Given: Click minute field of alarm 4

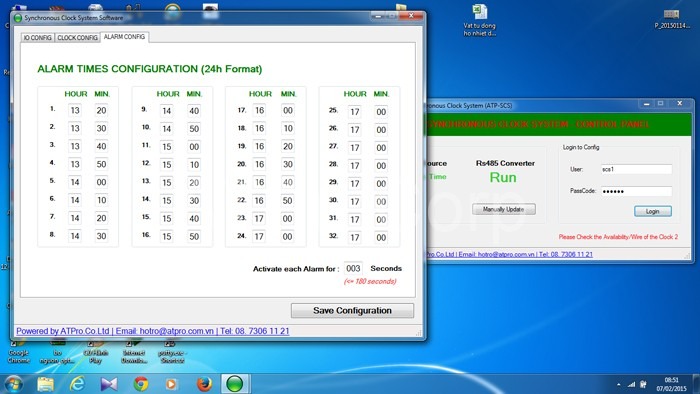Looking at the screenshot, I should tap(101, 164).
